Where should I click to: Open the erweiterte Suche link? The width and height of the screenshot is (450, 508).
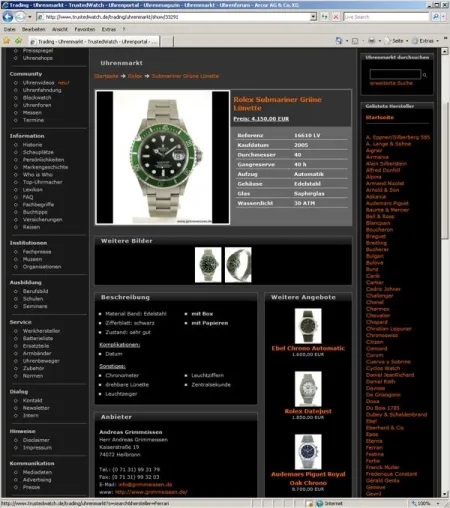[x=391, y=83]
